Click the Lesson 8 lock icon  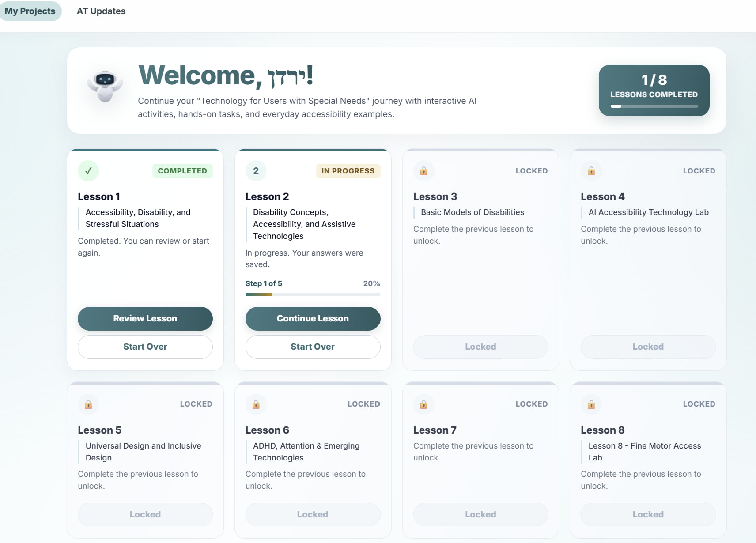591,404
